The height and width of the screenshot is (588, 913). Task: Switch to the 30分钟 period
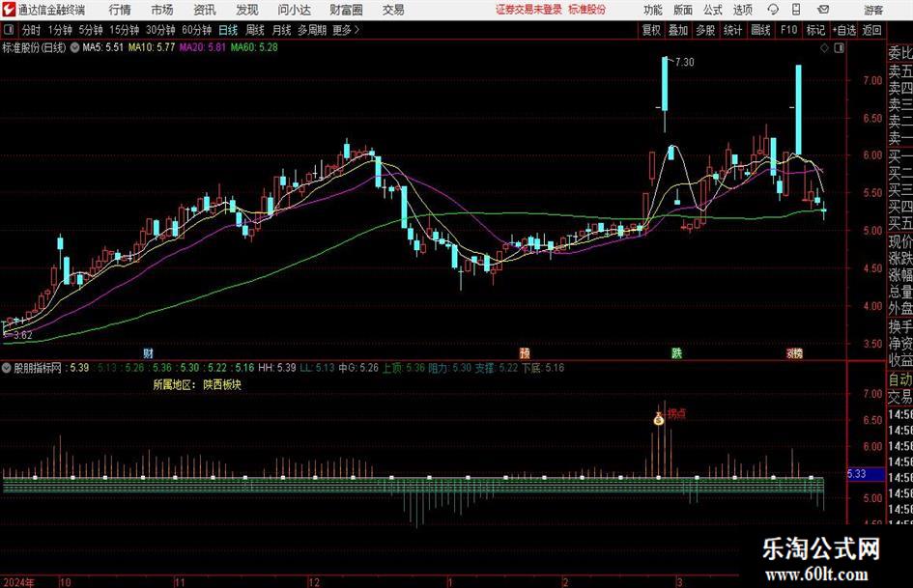(160, 30)
